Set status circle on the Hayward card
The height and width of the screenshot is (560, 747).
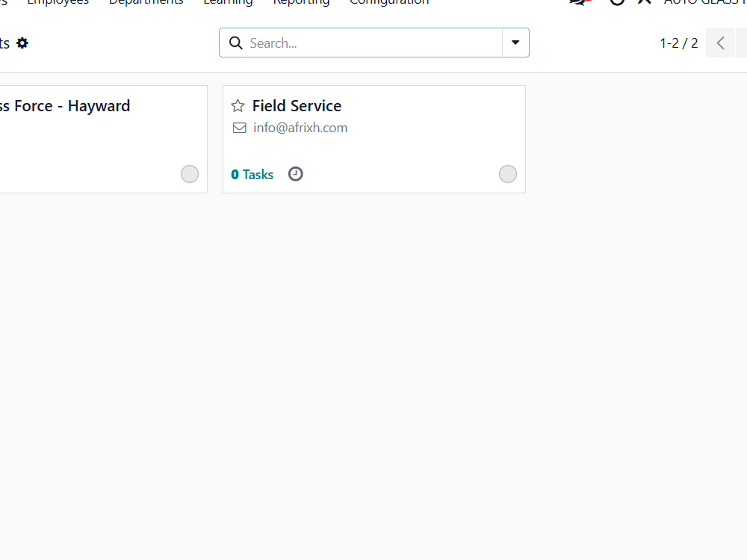pos(190,174)
